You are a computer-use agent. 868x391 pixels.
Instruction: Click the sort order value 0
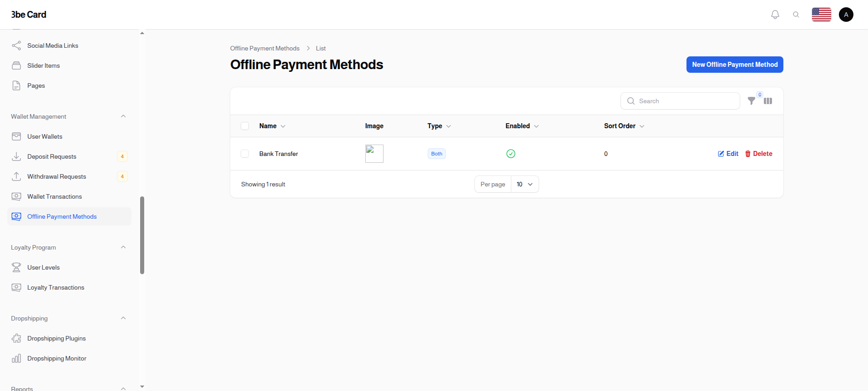606,154
